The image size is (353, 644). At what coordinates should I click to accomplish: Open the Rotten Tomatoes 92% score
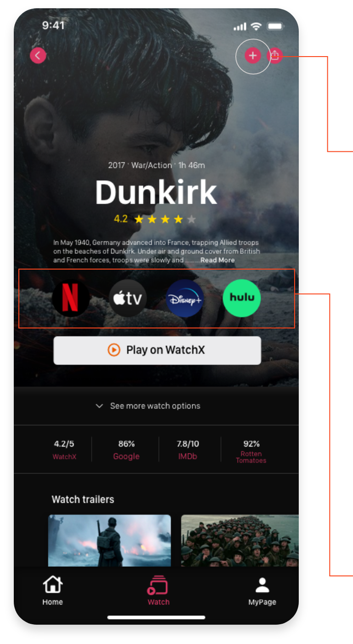coord(251,451)
